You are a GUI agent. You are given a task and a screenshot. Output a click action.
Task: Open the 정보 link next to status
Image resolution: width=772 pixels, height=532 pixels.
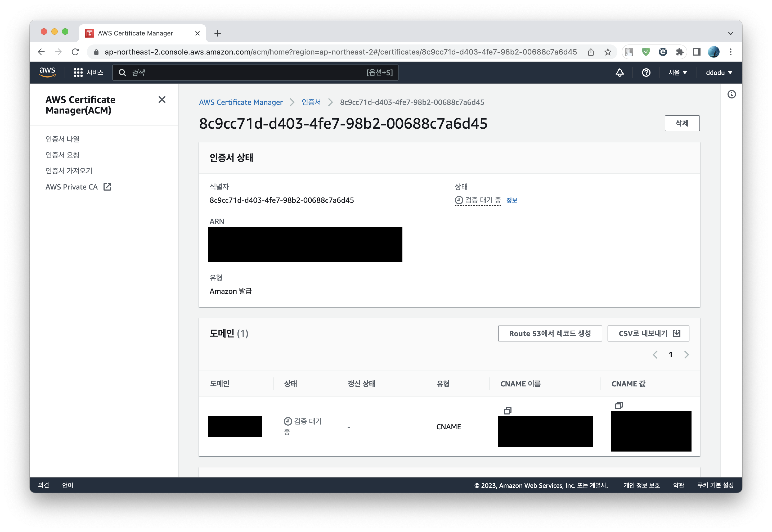click(512, 200)
